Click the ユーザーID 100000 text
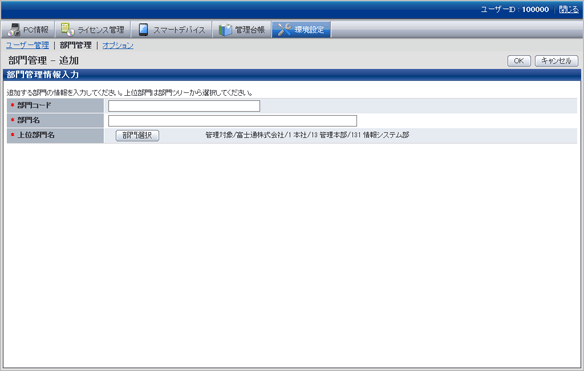The width and height of the screenshot is (584, 371). (x=515, y=9)
